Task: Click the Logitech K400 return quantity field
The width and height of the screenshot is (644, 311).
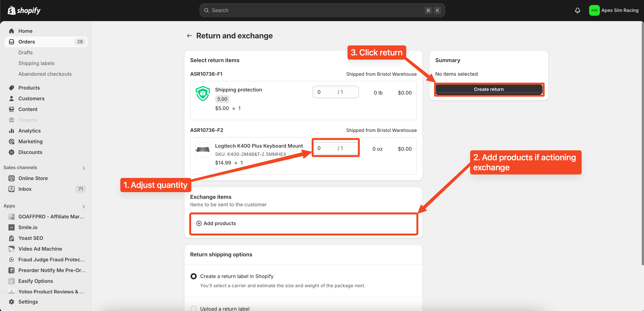Action: 325,148
